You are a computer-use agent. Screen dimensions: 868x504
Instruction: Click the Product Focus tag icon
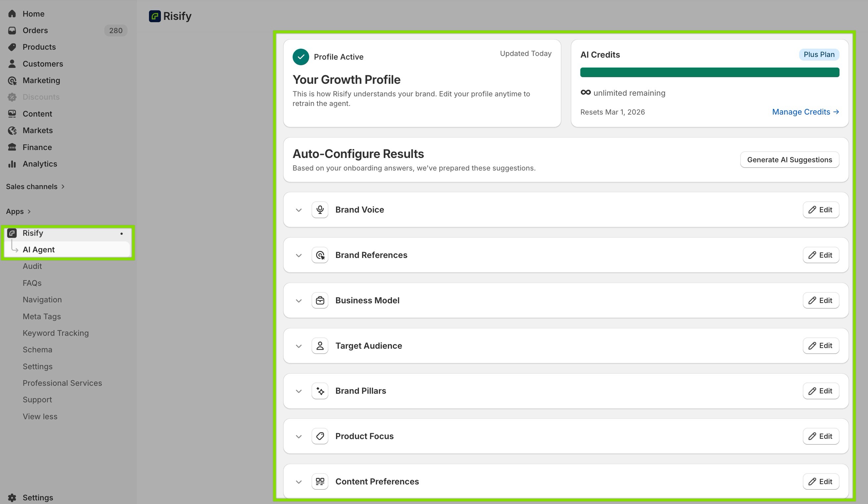[320, 436]
